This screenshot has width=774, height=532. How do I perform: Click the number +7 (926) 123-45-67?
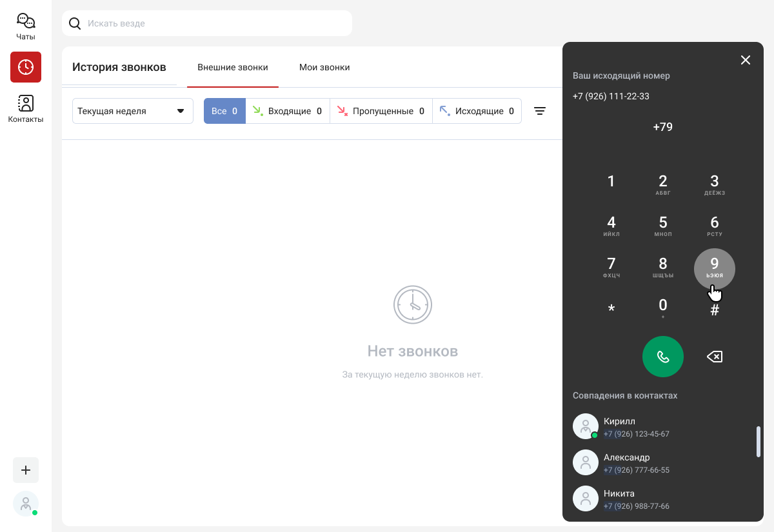[x=637, y=434]
